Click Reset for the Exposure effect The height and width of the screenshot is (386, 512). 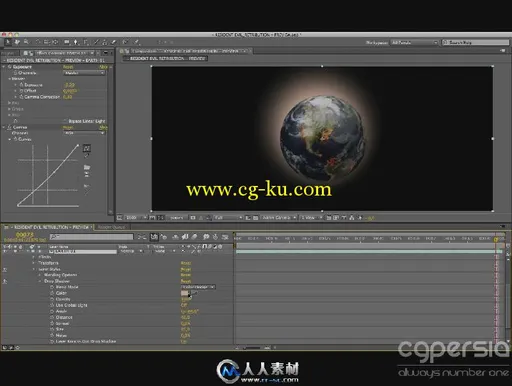tap(68, 67)
